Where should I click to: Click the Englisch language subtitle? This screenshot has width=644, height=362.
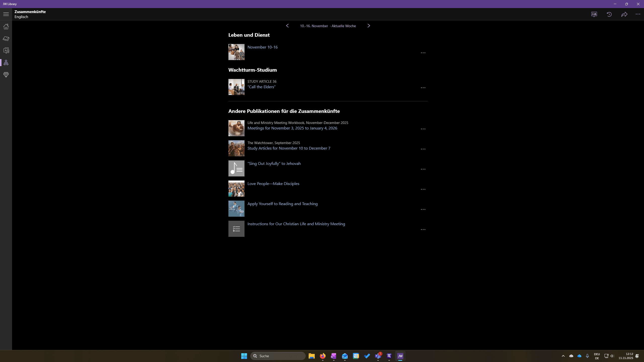(21, 17)
